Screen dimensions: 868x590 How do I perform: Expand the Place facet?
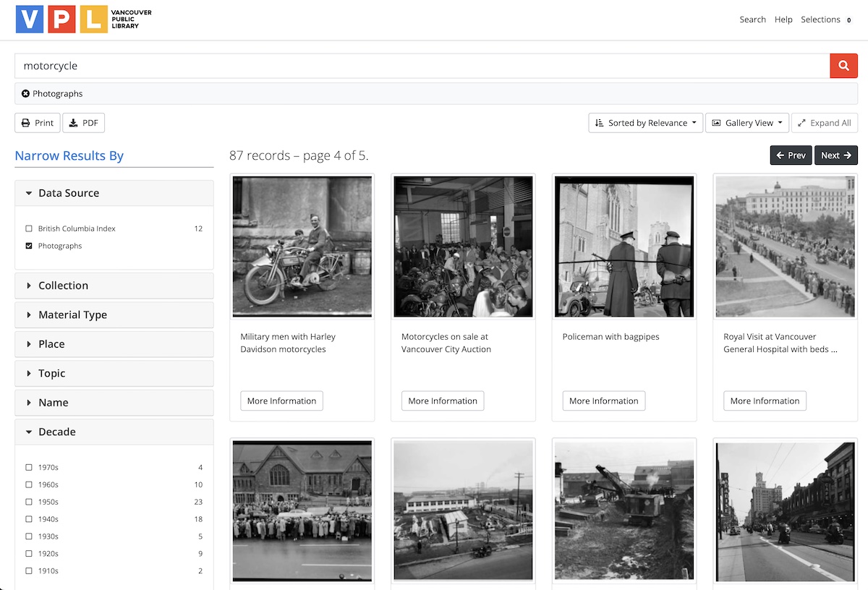114,344
